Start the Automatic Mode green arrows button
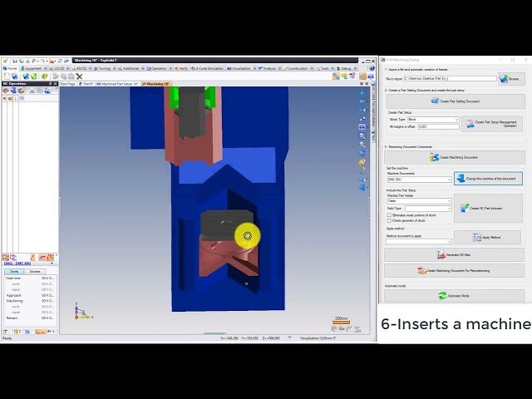This screenshot has height=399, width=532. [455, 296]
